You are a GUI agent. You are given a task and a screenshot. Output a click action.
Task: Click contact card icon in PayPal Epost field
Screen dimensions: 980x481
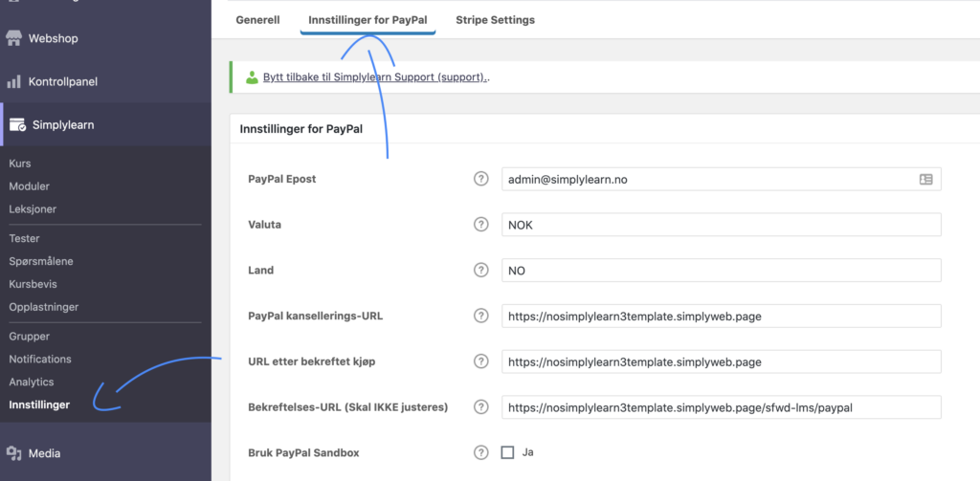[925, 179]
